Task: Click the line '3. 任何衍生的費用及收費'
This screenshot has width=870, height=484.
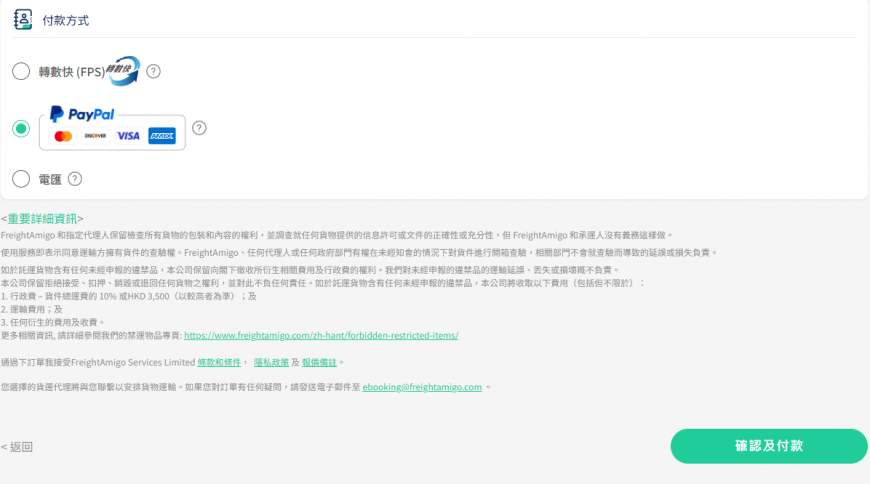Action: (53, 322)
